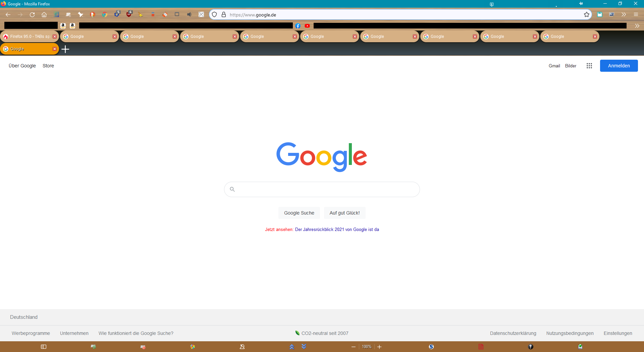Click the blue S status bar icon

pyautogui.click(x=431, y=347)
